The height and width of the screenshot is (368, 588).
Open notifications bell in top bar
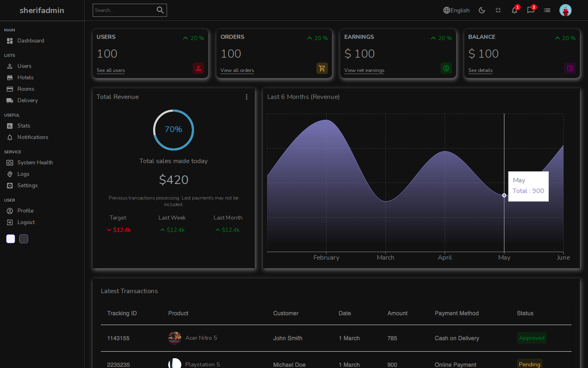pos(514,10)
